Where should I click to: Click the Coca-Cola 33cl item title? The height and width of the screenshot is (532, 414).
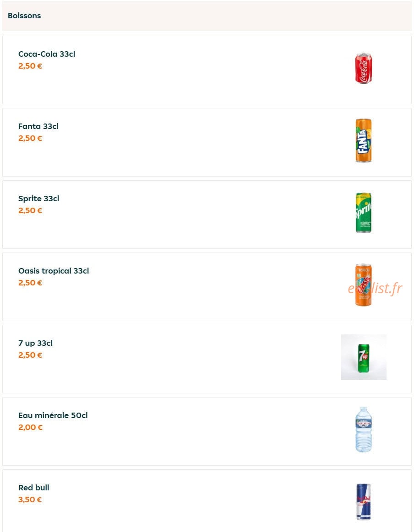47,54
